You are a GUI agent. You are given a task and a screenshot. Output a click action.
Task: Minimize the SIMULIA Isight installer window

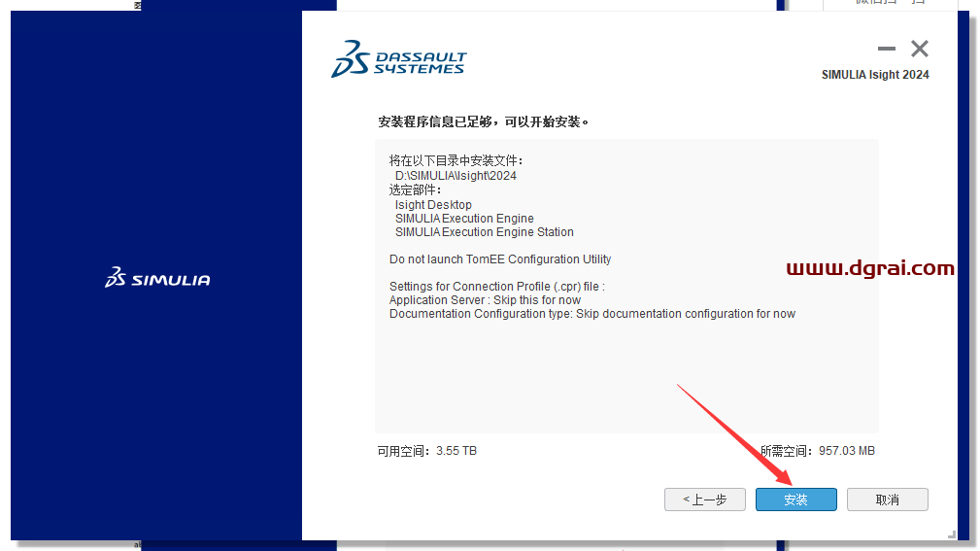point(886,49)
